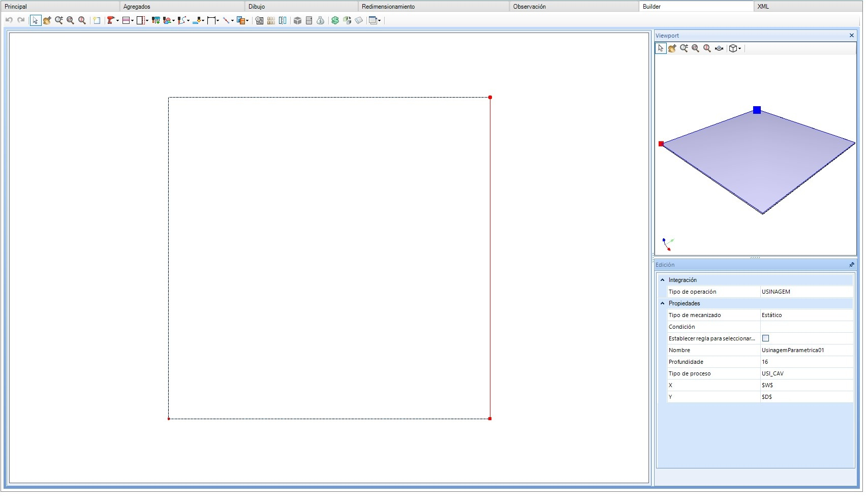Select the pointer tool in the main toolbar
Screen dimensions: 868x503
coord(35,20)
